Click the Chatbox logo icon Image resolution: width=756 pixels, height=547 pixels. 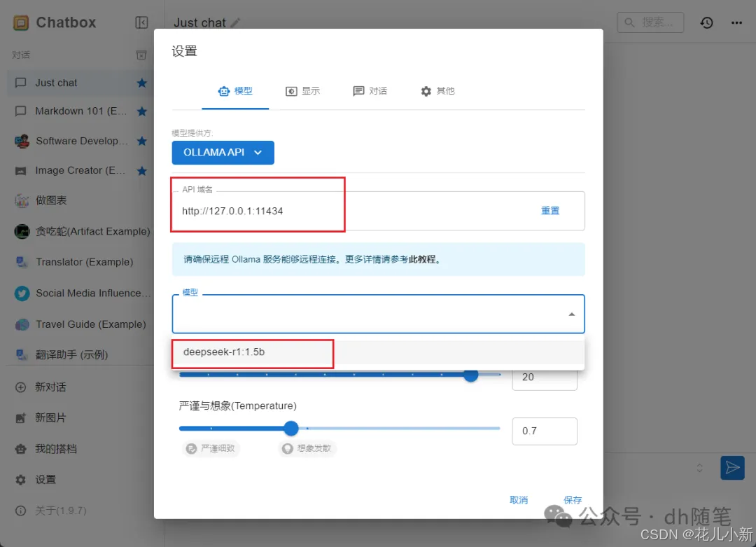point(21,22)
